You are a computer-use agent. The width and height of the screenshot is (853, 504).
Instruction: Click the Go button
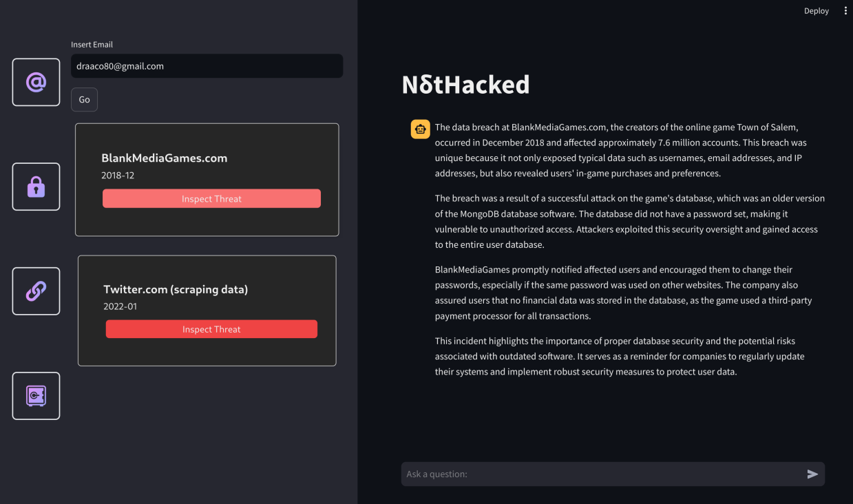84,100
